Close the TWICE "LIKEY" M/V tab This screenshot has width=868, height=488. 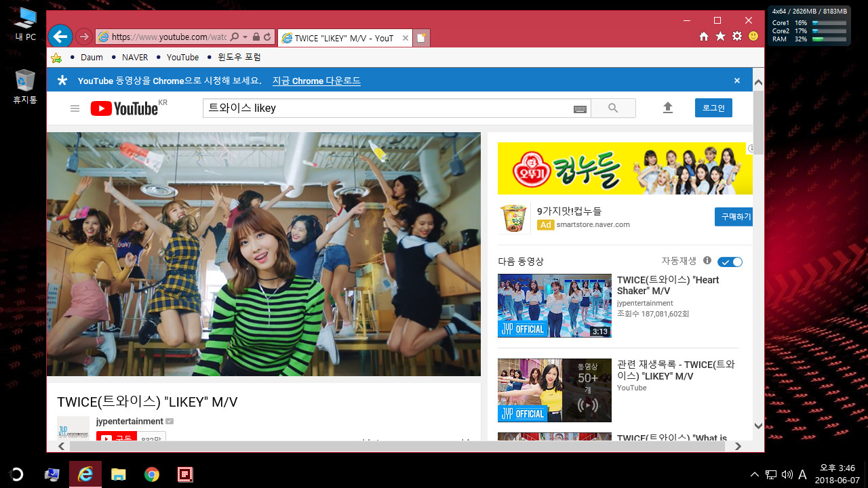pyautogui.click(x=406, y=38)
